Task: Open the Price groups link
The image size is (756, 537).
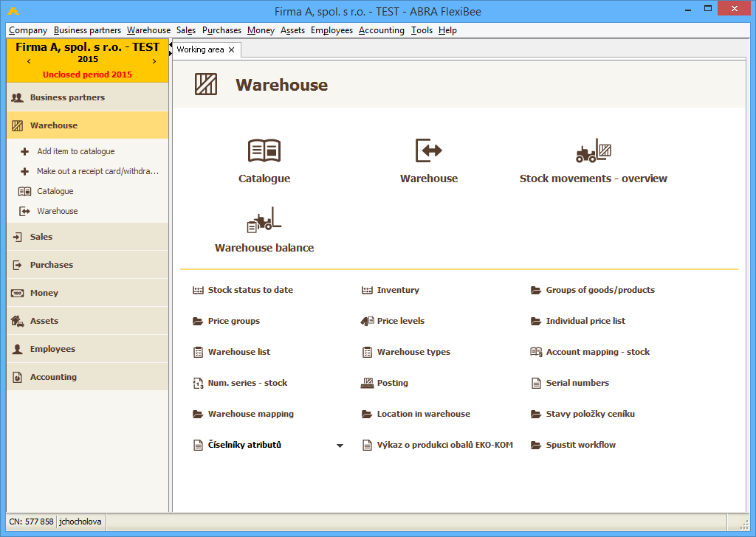Action: 234,321
